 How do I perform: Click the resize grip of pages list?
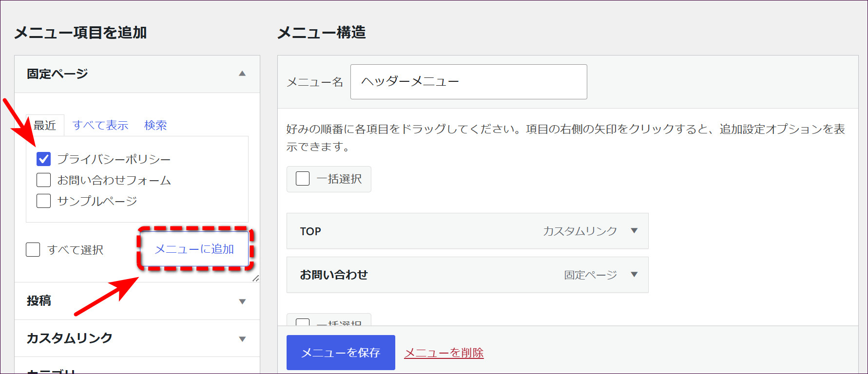click(x=256, y=278)
